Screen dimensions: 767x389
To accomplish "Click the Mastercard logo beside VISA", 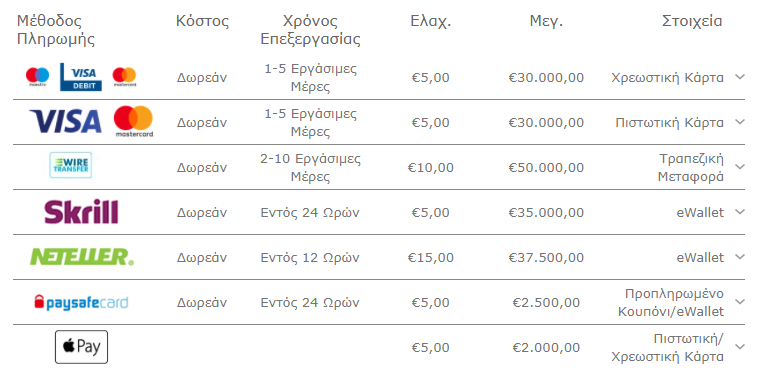I will (x=134, y=121).
